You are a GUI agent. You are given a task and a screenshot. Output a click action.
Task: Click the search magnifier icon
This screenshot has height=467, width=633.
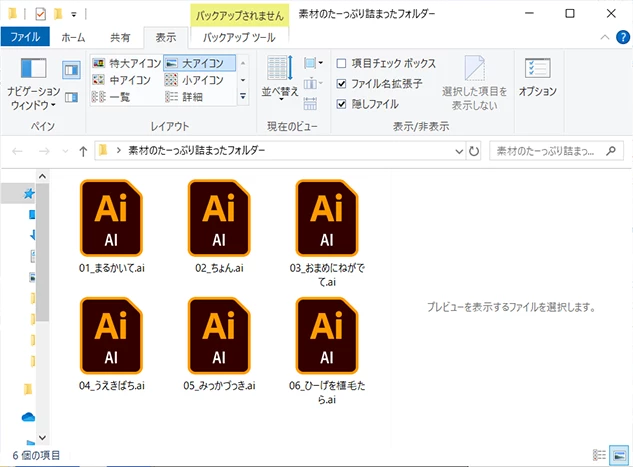click(x=611, y=151)
